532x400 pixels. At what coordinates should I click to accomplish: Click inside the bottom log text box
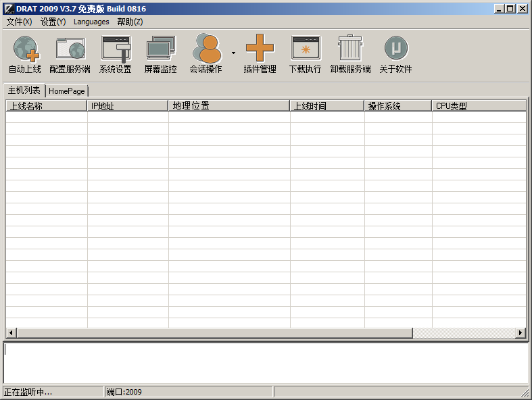pos(266,364)
